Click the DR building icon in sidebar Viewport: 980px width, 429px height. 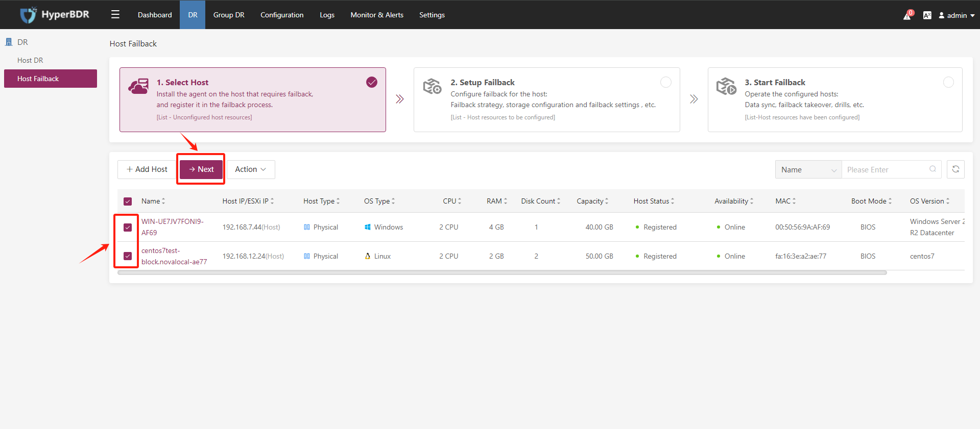[x=9, y=42]
